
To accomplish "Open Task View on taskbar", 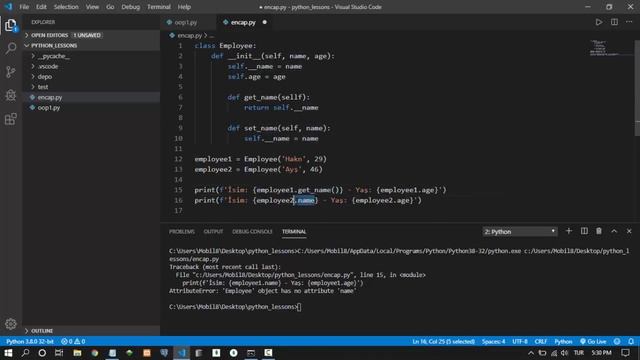I will tap(59, 353).
